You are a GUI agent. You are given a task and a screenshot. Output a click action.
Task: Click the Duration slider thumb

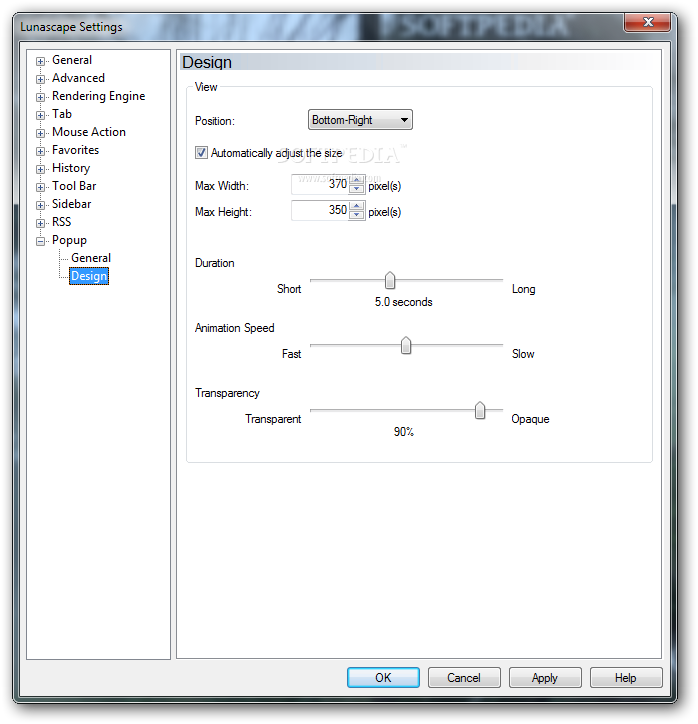point(390,280)
